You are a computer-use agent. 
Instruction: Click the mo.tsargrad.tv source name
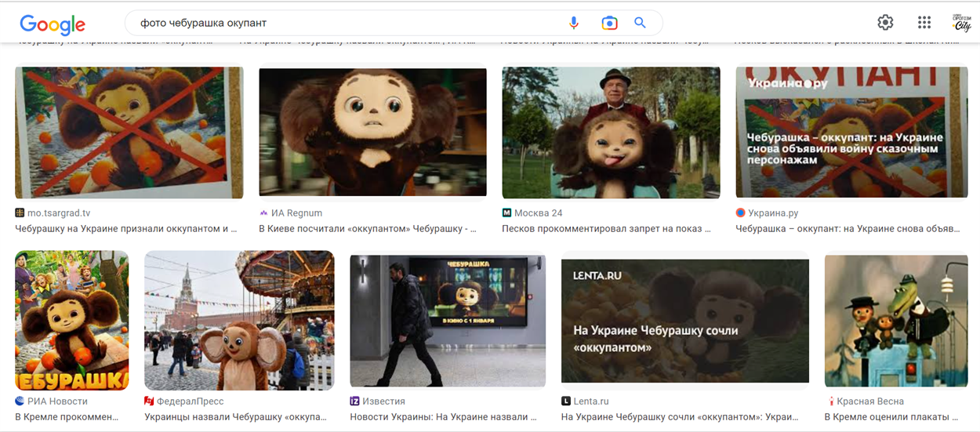(x=59, y=212)
